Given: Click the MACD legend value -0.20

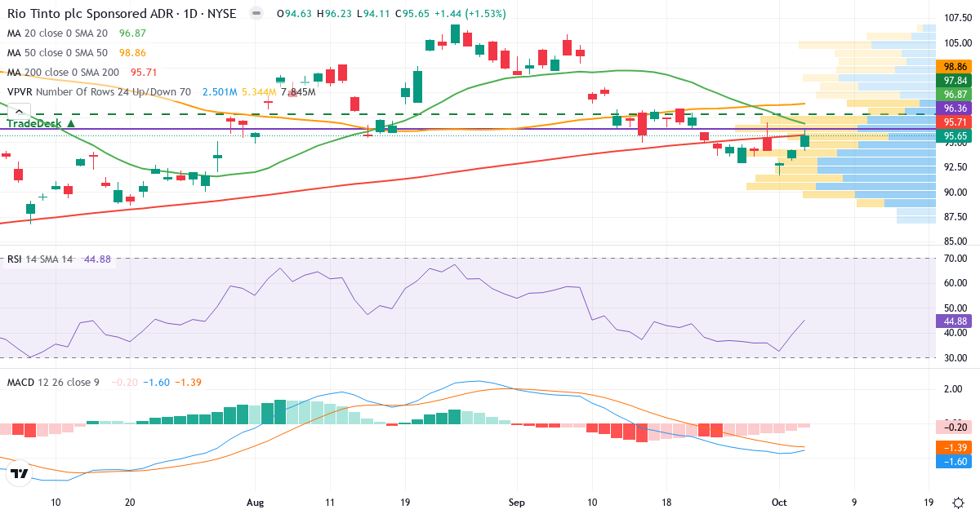Looking at the screenshot, I should click(x=124, y=382).
